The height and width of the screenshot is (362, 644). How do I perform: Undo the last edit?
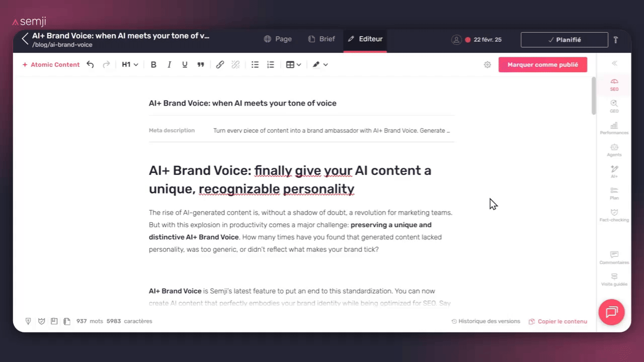[x=90, y=65]
